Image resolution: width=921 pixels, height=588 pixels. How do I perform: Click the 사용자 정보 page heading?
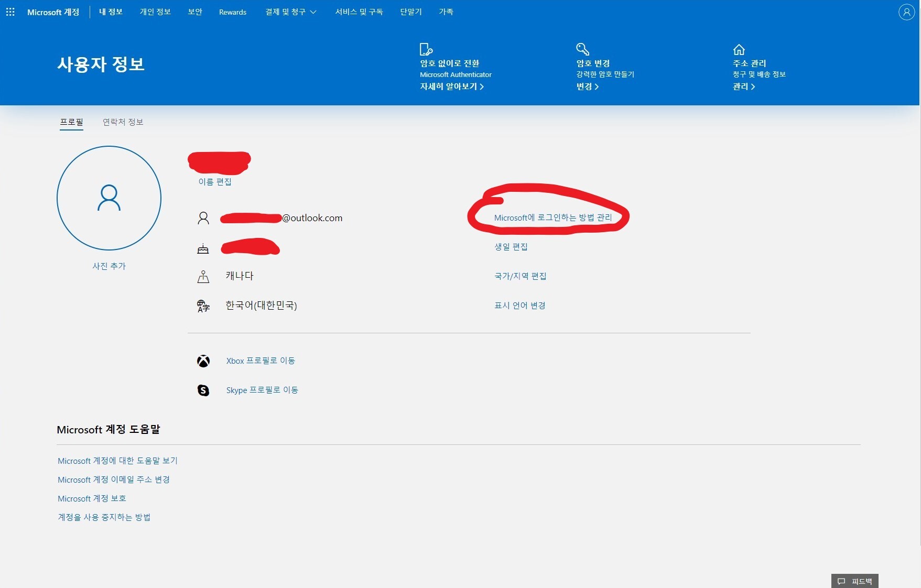(101, 64)
